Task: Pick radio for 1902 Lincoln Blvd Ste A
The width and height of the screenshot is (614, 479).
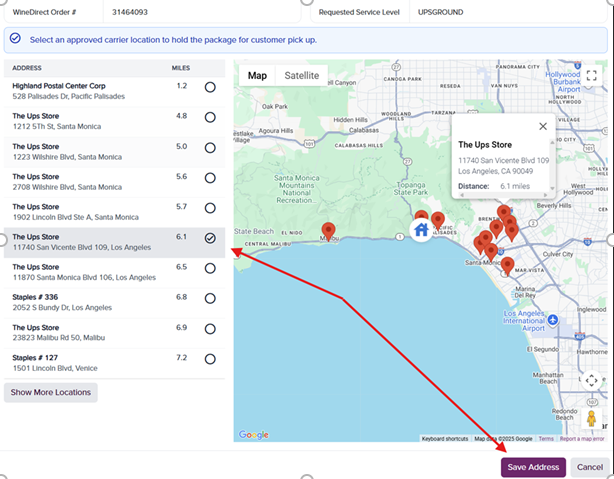Action: tap(210, 208)
